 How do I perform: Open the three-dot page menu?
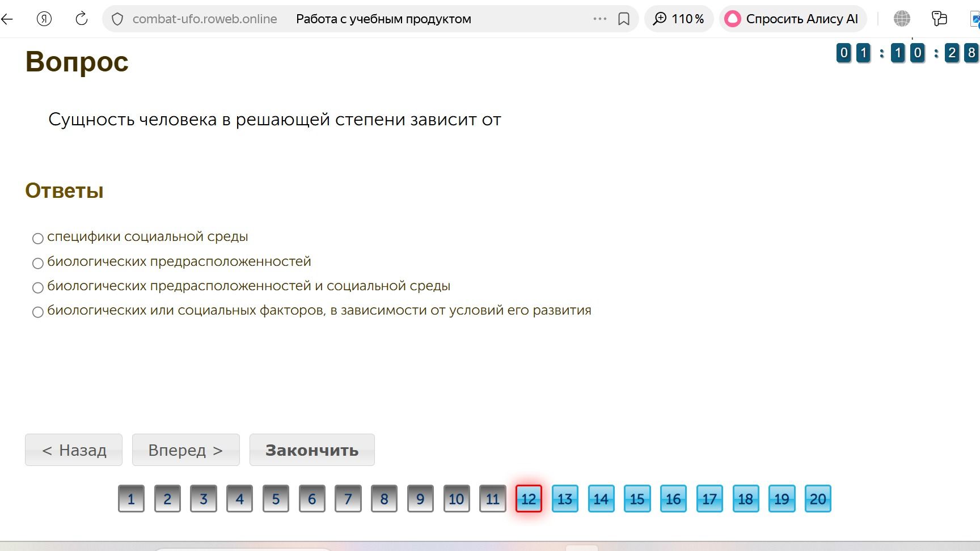click(x=600, y=19)
